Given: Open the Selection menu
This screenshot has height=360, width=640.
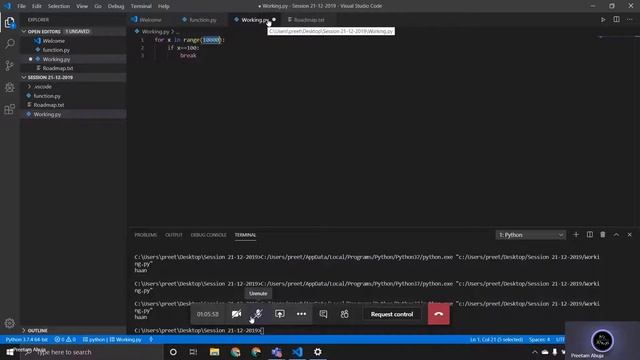Looking at the screenshot, I should click(59, 6).
